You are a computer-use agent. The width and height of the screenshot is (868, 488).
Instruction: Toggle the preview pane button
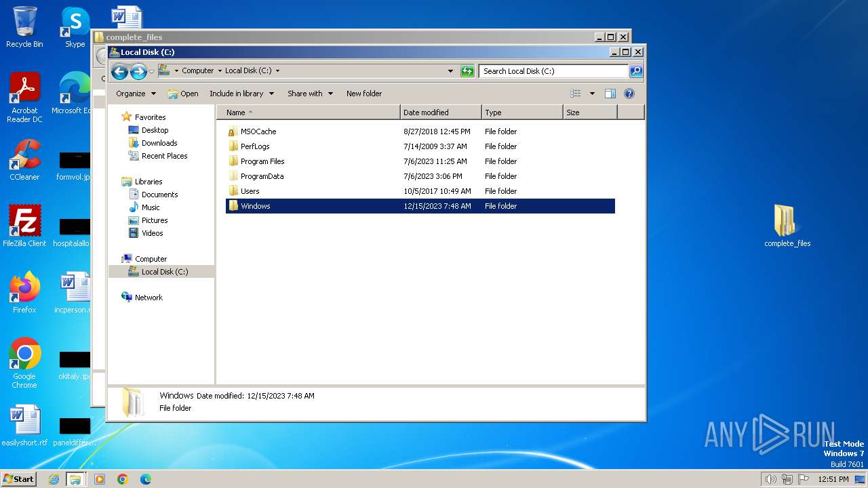click(610, 94)
